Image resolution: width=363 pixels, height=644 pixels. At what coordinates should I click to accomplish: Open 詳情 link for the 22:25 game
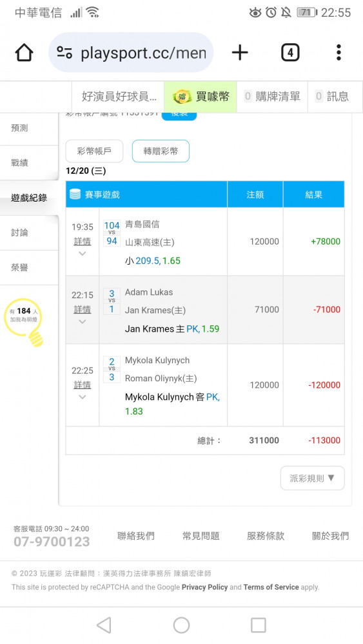[83, 385]
